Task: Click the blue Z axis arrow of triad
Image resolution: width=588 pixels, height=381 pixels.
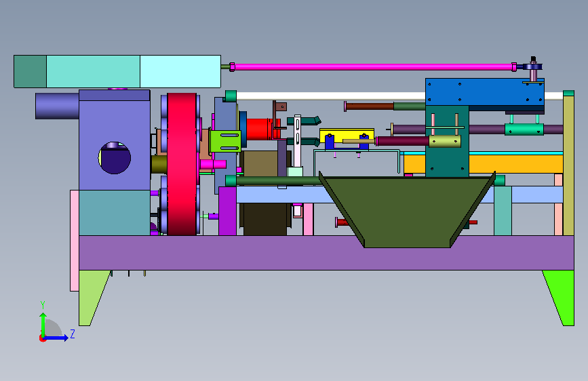Action: click(x=56, y=338)
